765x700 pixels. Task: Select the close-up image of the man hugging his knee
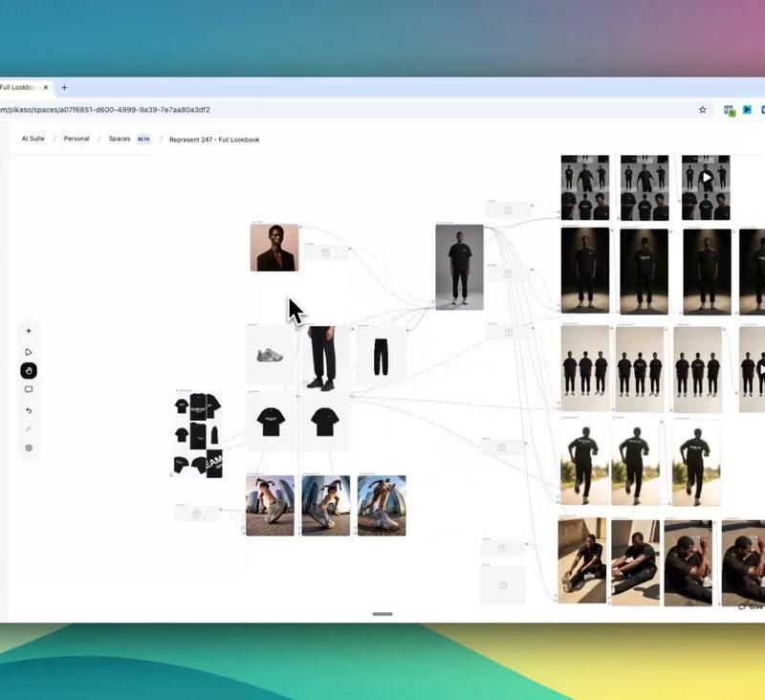tap(688, 563)
